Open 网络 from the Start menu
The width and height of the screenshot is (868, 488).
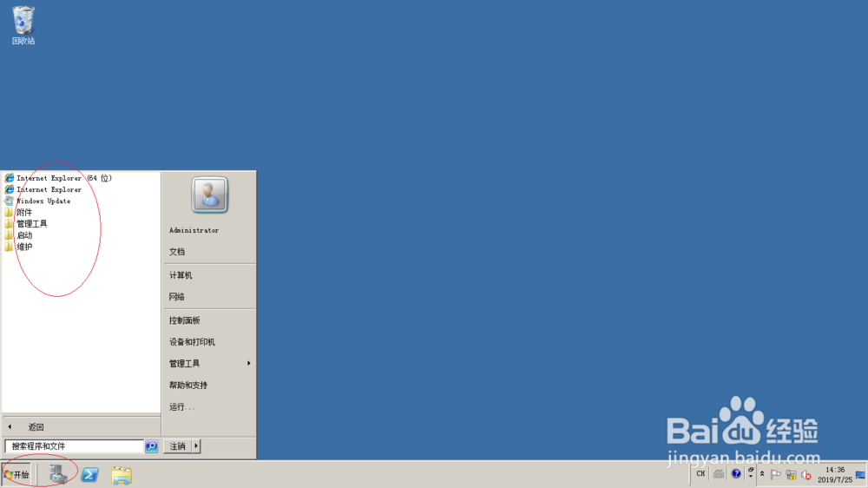click(x=176, y=297)
